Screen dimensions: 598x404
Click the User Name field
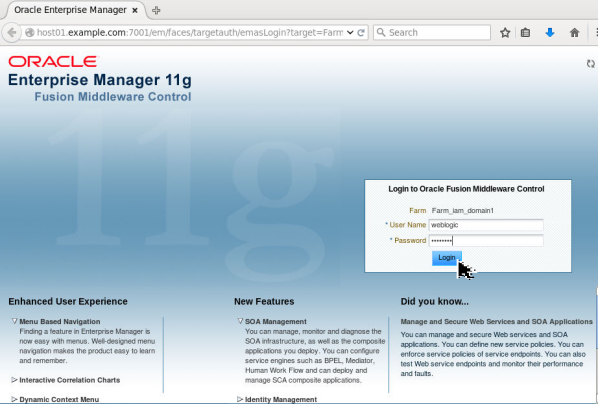coord(486,225)
